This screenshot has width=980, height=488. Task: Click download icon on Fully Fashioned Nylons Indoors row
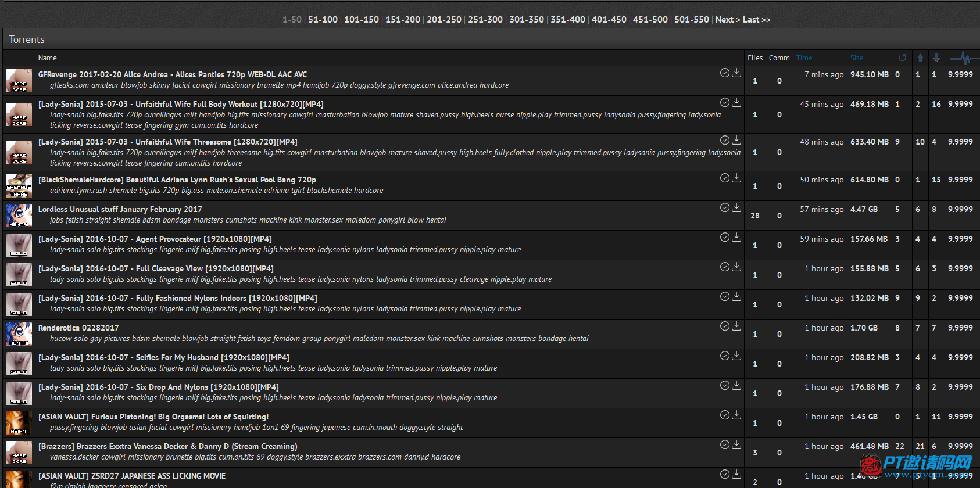[736, 296]
